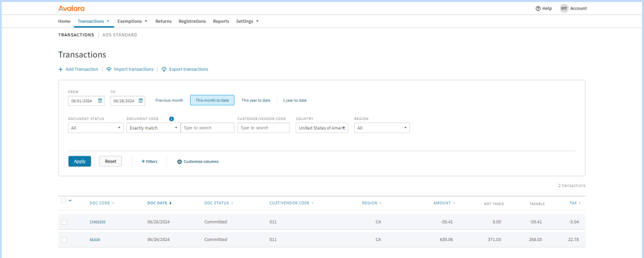Screen dimensions: 644x258
Task: Open the MY account avatar
Action: [x=564, y=8]
